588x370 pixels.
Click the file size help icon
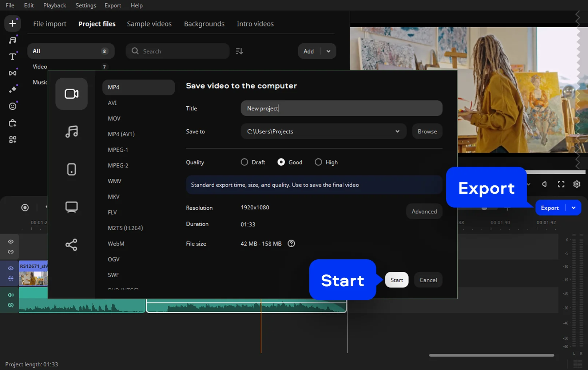291,244
